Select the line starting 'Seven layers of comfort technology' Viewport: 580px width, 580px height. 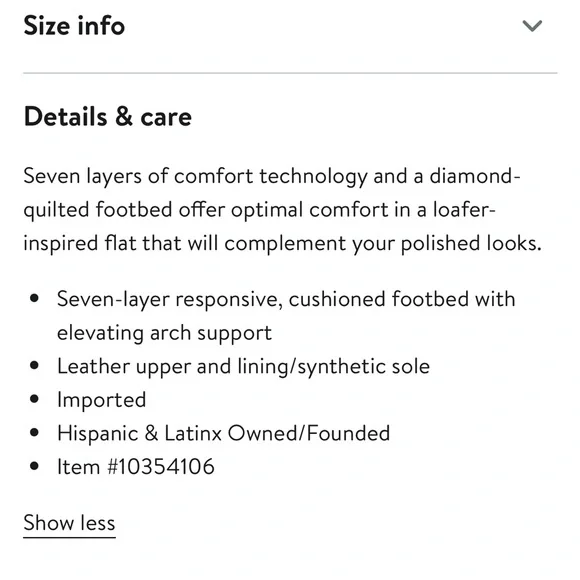[x=272, y=176]
